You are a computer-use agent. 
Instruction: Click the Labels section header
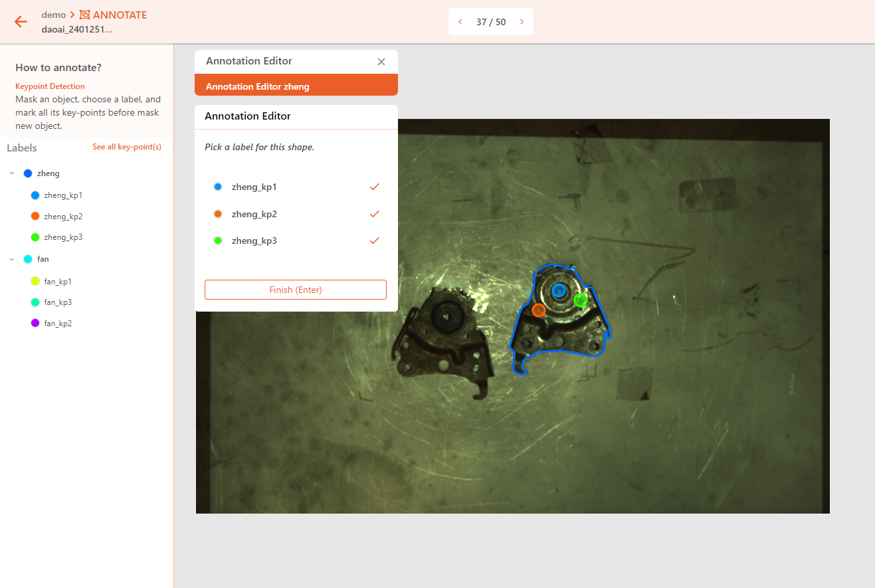(x=22, y=147)
